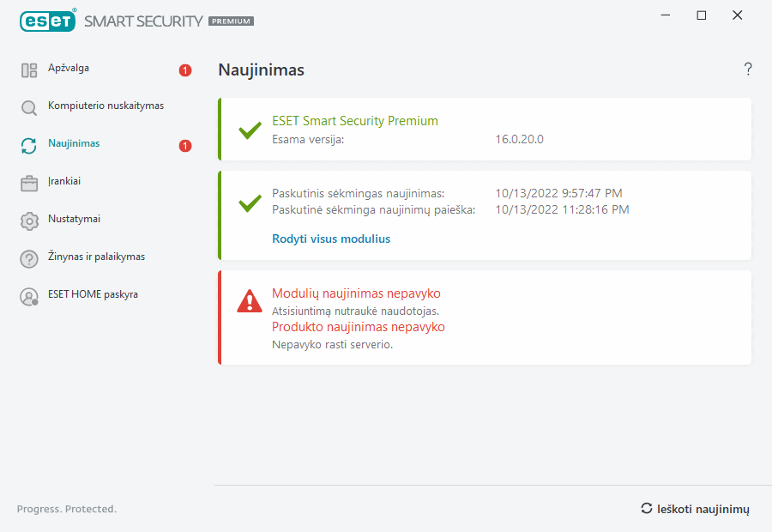Click the Rodyti visus modulius link
Image resolution: width=772 pixels, height=532 pixels.
pos(331,239)
